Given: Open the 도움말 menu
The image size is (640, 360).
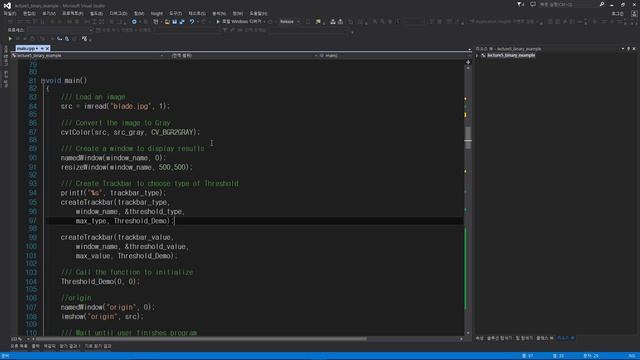Looking at the screenshot, I should (258, 13).
